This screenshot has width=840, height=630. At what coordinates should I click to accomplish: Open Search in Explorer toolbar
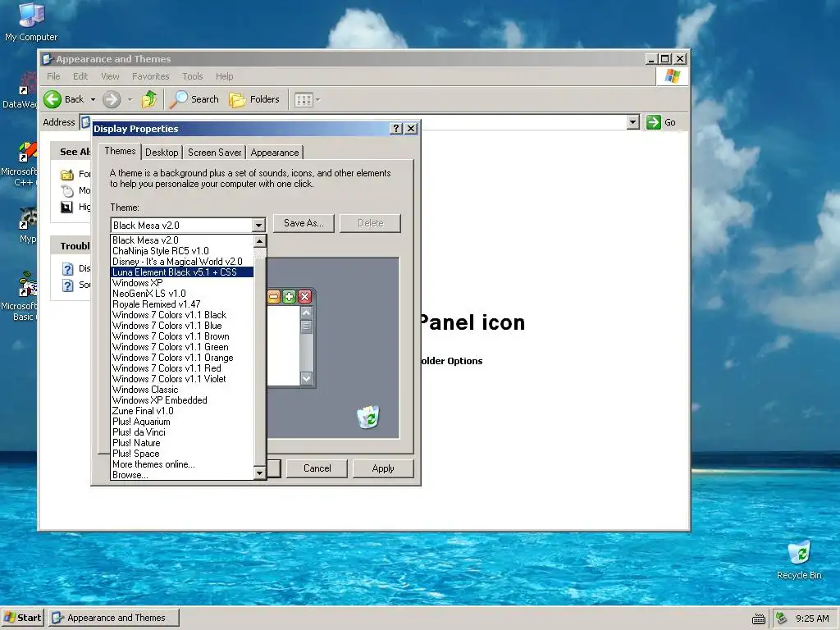(194, 99)
